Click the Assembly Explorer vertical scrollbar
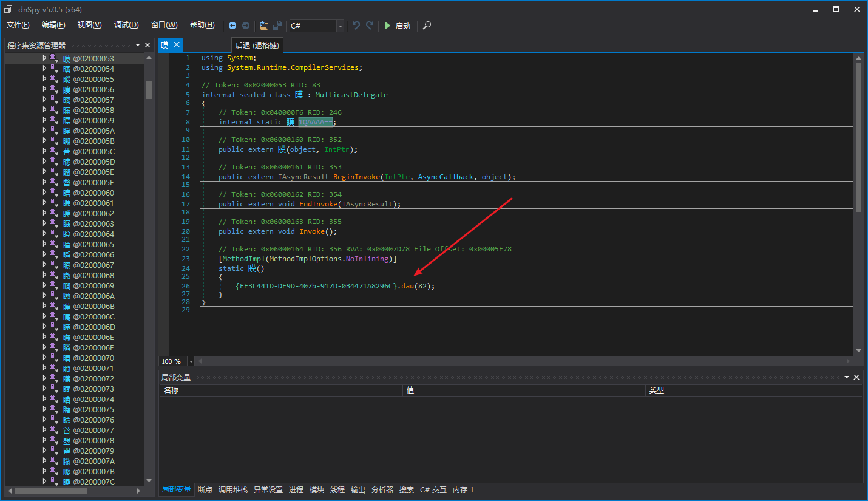This screenshot has height=501, width=868. click(x=149, y=91)
